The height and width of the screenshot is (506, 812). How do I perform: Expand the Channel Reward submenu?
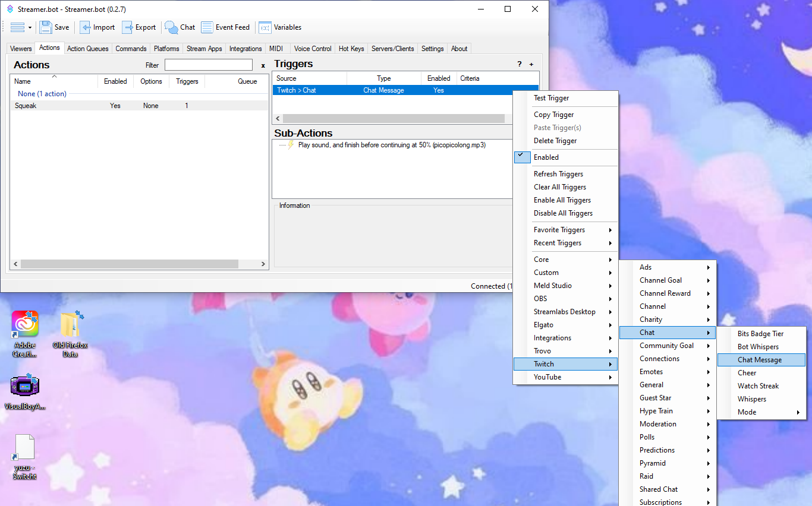point(668,293)
